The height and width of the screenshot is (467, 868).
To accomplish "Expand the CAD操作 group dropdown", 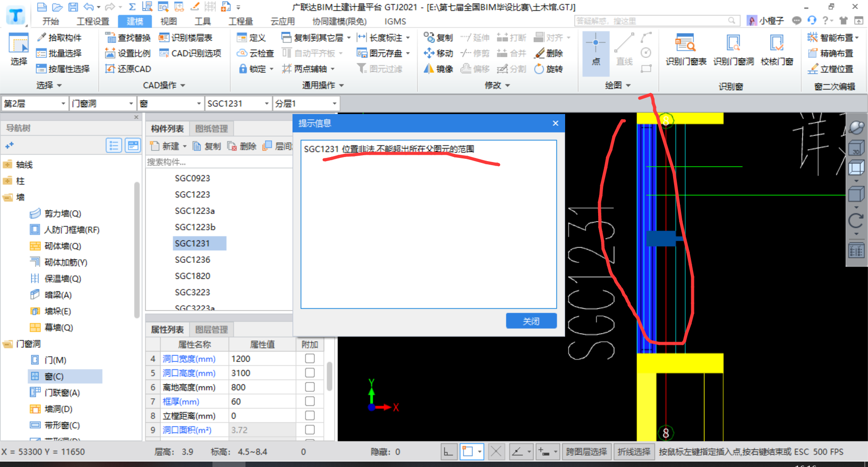I will [x=164, y=86].
